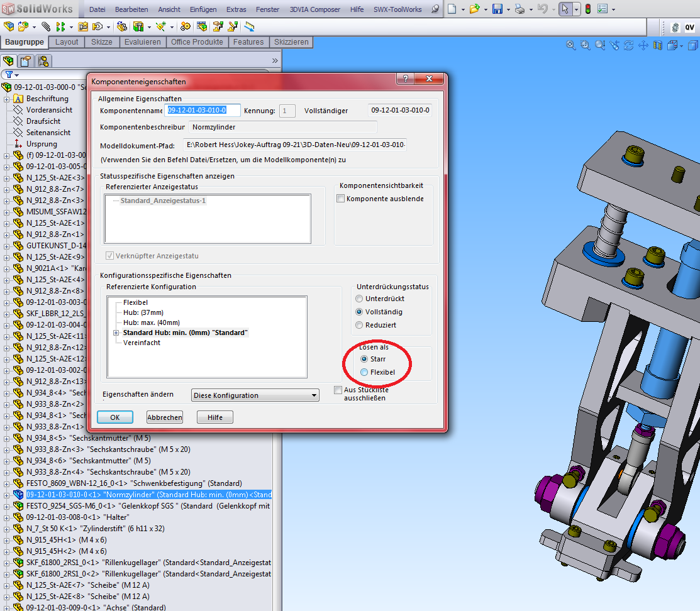Switch to the Evaluieren tab

(143, 42)
